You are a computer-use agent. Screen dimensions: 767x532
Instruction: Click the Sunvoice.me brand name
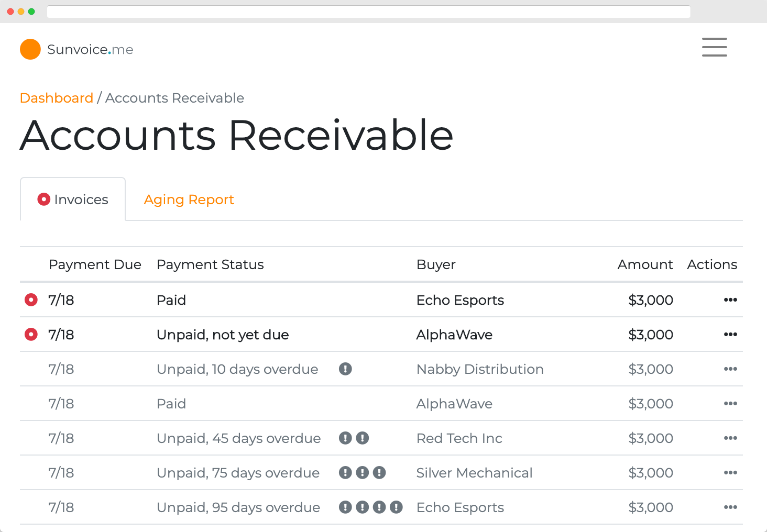tap(90, 50)
